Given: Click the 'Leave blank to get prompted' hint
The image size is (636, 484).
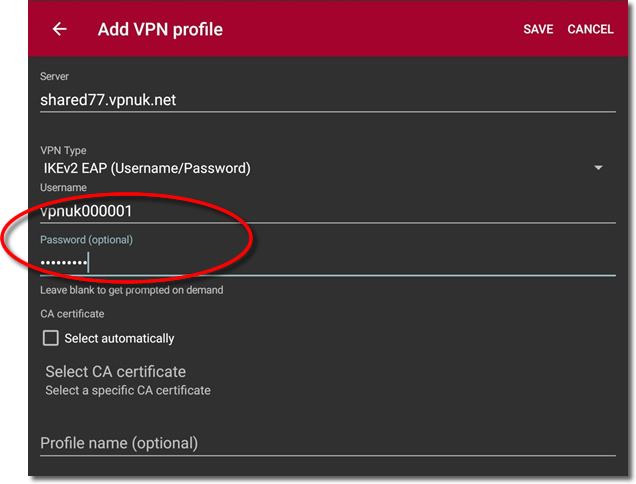Looking at the screenshot, I should 131,290.
